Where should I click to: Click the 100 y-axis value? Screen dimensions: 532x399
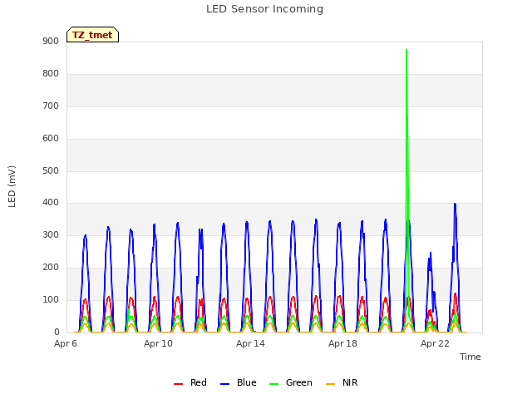pyautogui.click(x=51, y=300)
